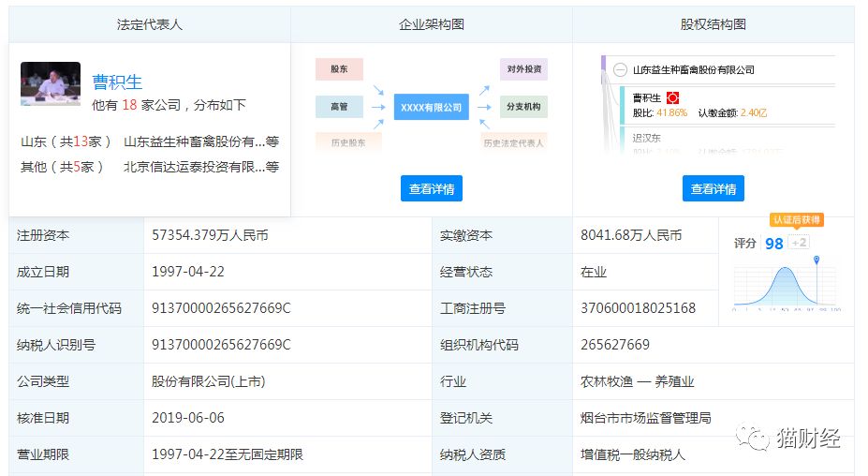Click the 股东 box in structure diagram
Viewport: 868px width, 476px height.
point(339,69)
